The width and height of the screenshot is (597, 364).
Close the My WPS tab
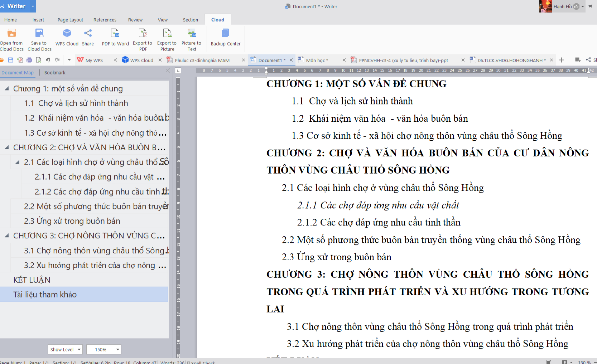pyautogui.click(x=115, y=60)
